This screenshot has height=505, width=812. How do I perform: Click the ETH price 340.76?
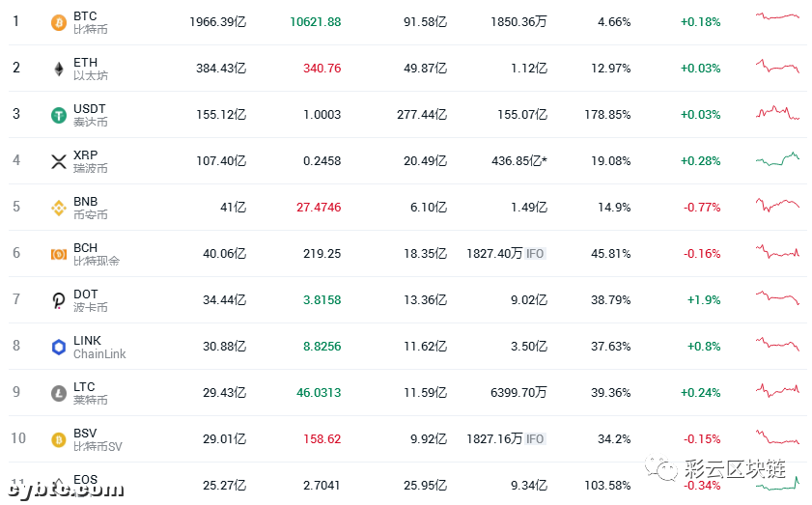pos(322,69)
